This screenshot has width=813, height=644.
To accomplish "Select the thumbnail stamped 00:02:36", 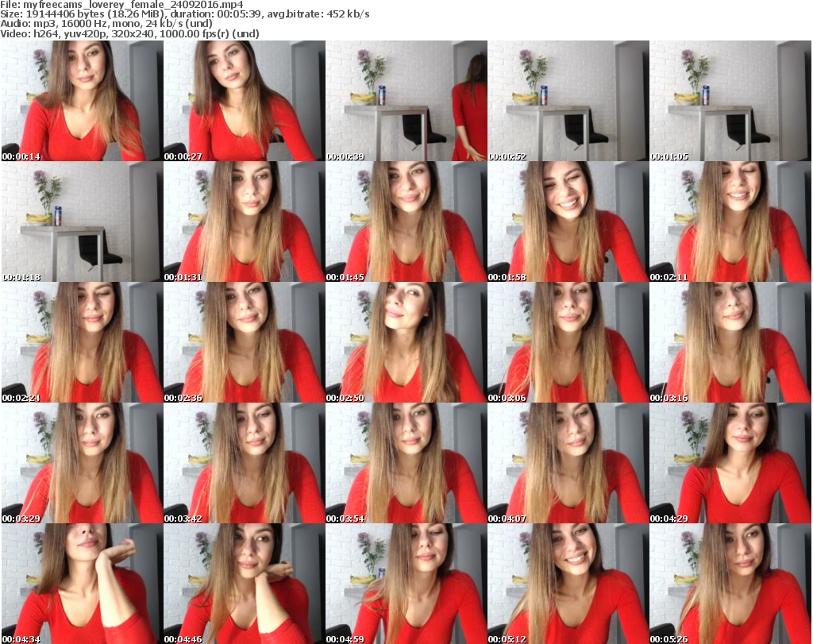I will [x=245, y=342].
